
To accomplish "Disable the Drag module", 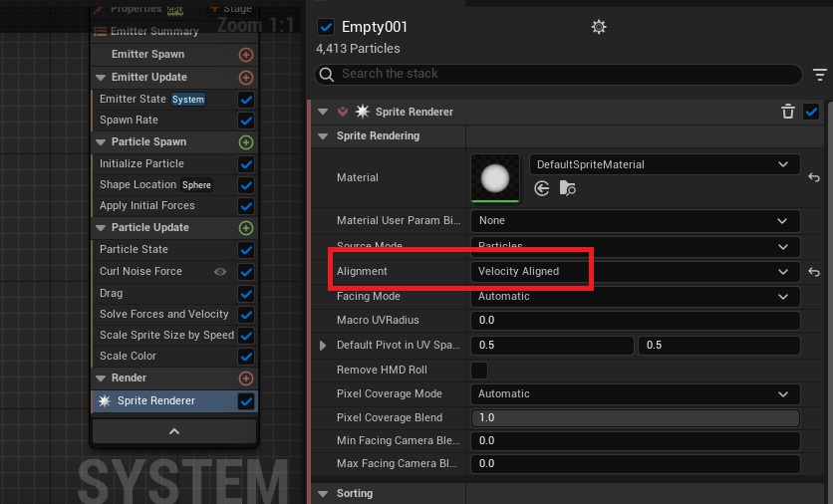I will click(246, 294).
